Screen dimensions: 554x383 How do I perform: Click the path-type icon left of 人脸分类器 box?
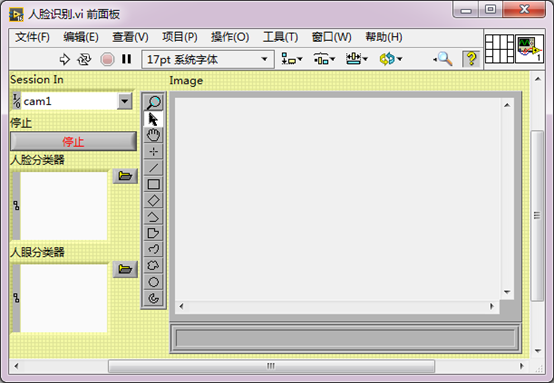pos(16,206)
